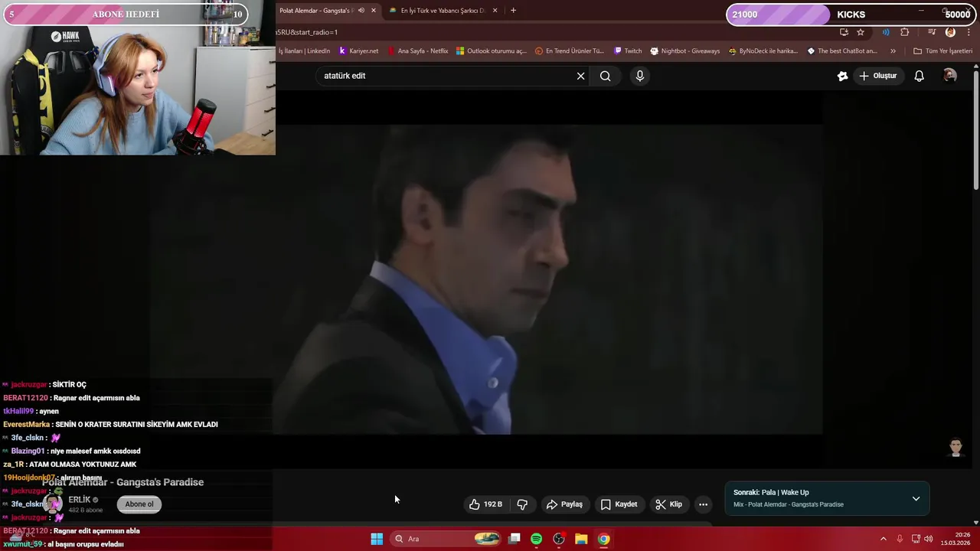Open a new browser tab with plus
The width and height of the screenshot is (980, 551).
tap(513, 11)
